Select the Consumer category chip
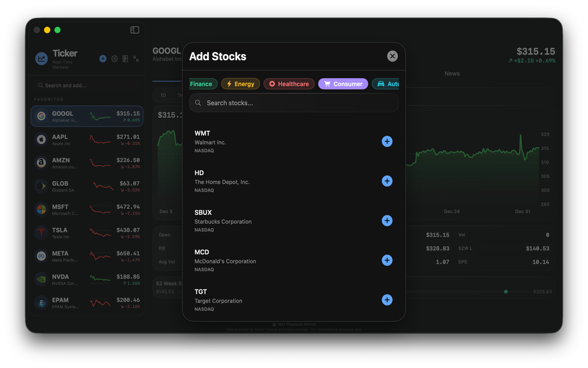Viewport: 588px width, 368px height. coord(343,84)
